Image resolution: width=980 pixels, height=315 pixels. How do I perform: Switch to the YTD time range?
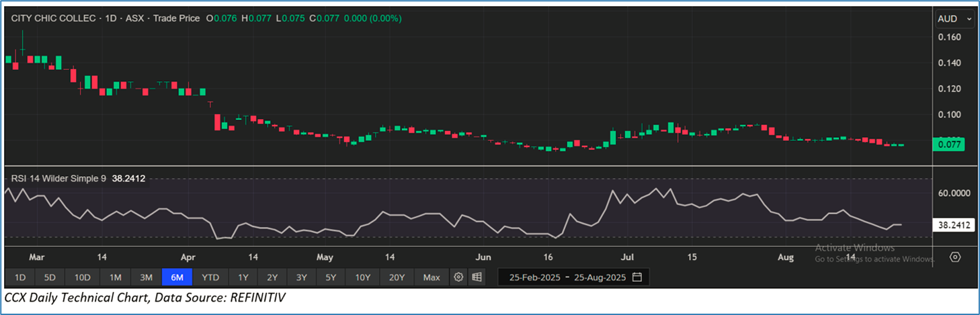point(210,277)
